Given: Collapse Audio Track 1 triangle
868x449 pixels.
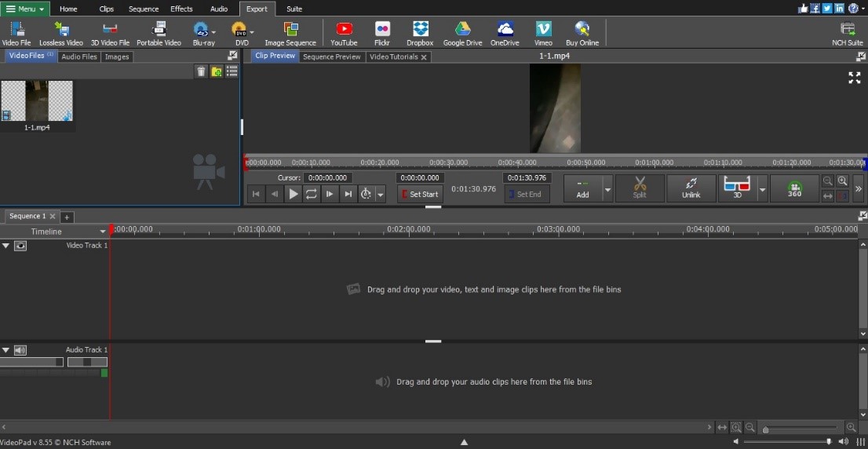Looking at the screenshot, I should click(6, 350).
